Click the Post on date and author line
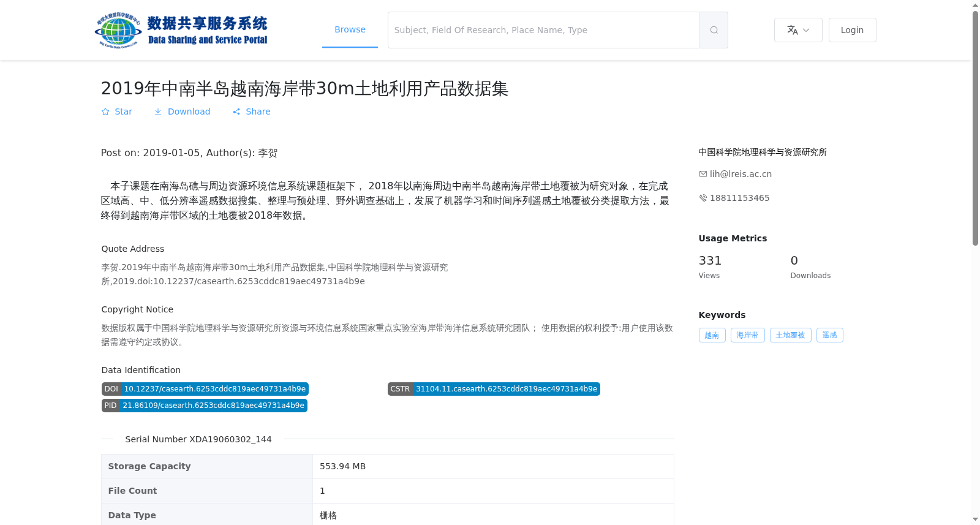This screenshot has height=525, width=980. click(189, 153)
